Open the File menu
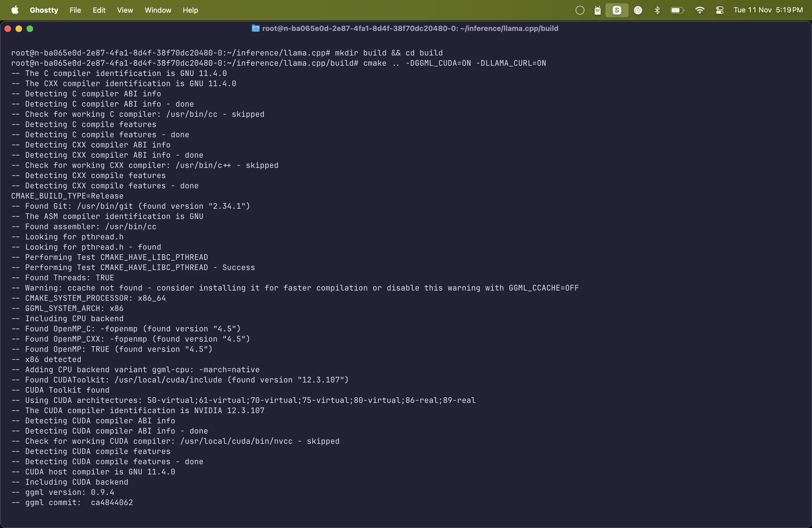The image size is (812, 528). point(75,10)
